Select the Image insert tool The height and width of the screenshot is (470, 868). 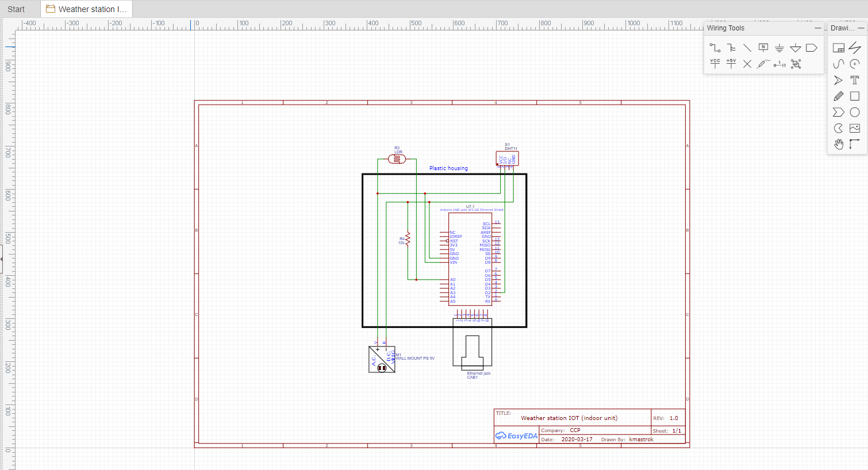855,128
